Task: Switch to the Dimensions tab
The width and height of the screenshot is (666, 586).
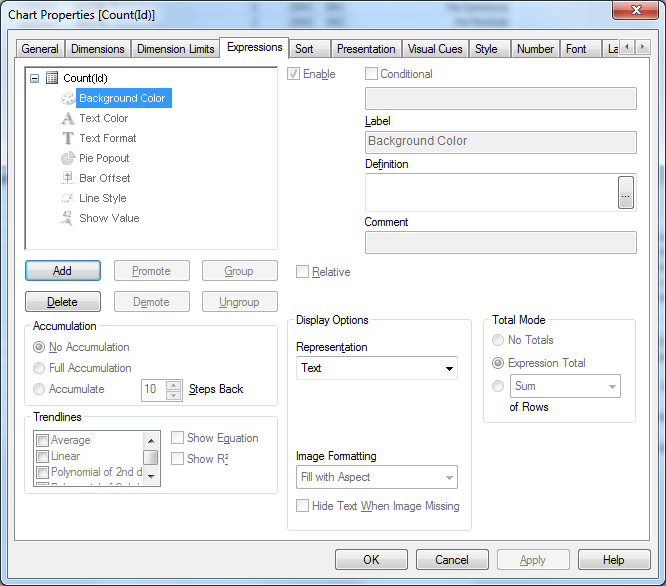Action: pos(98,49)
